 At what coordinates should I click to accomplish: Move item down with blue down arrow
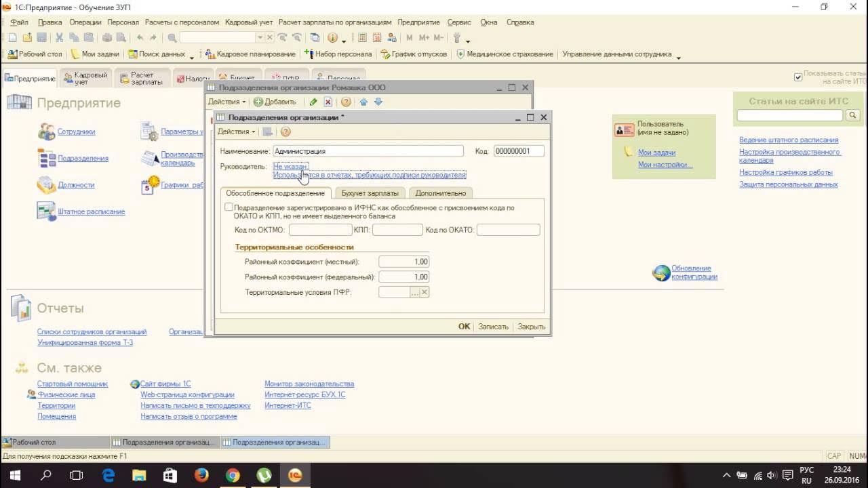click(x=378, y=102)
